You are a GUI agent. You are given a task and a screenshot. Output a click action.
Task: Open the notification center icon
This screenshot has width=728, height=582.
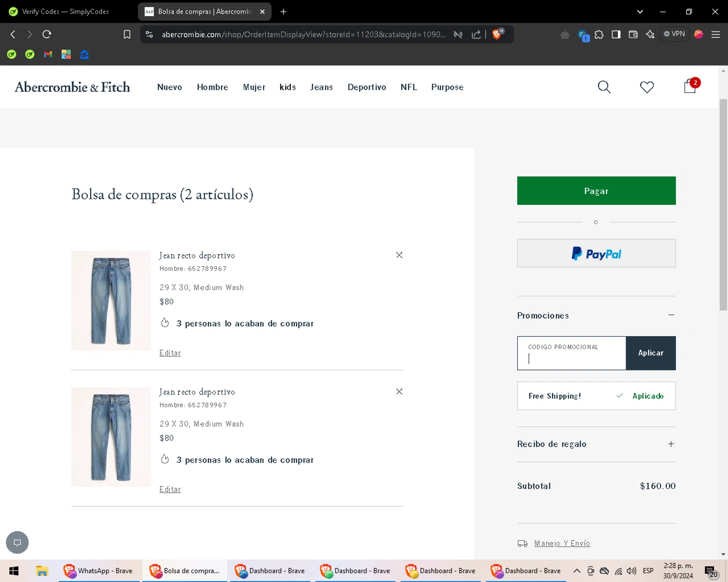pos(711,571)
